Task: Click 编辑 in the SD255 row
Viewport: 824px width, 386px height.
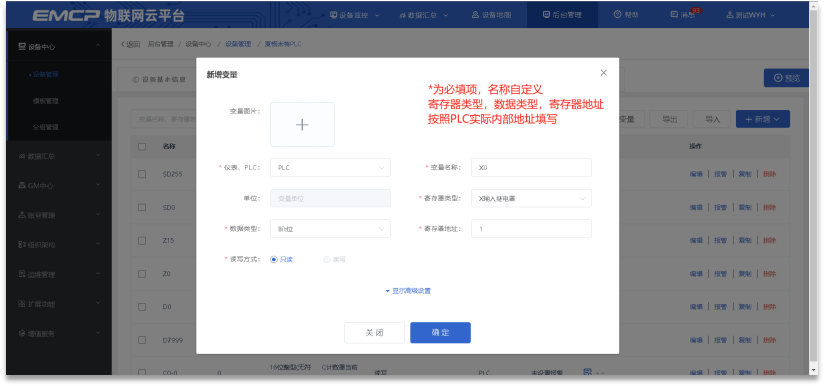Action: tap(696, 174)
